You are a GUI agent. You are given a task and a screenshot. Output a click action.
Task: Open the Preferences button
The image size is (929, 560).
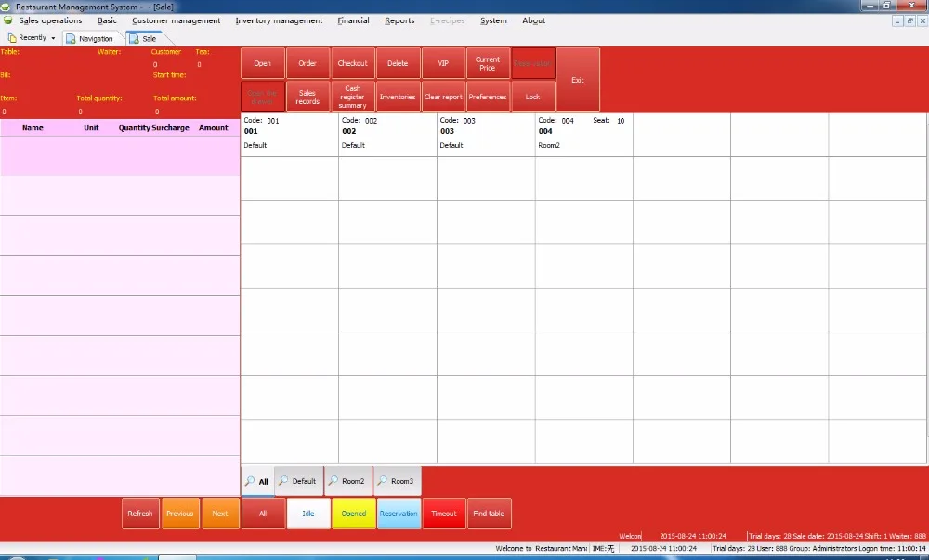coord(488,98)
